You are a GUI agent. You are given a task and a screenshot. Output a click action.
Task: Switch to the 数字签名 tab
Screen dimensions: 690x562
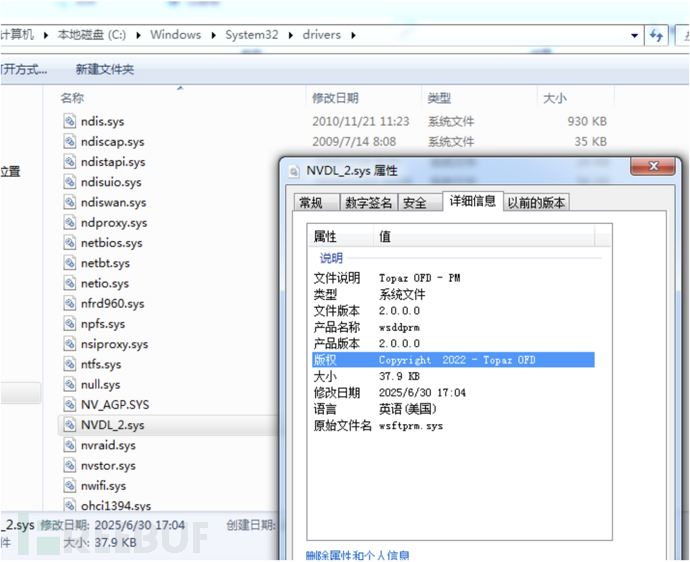(369, 202)
